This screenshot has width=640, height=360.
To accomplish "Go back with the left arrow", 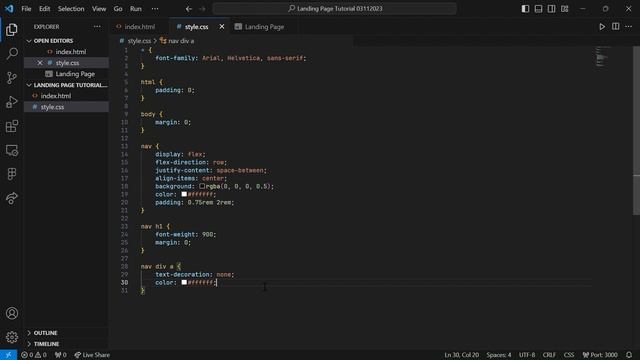I will pyautogui.click(x=189, y=9).
